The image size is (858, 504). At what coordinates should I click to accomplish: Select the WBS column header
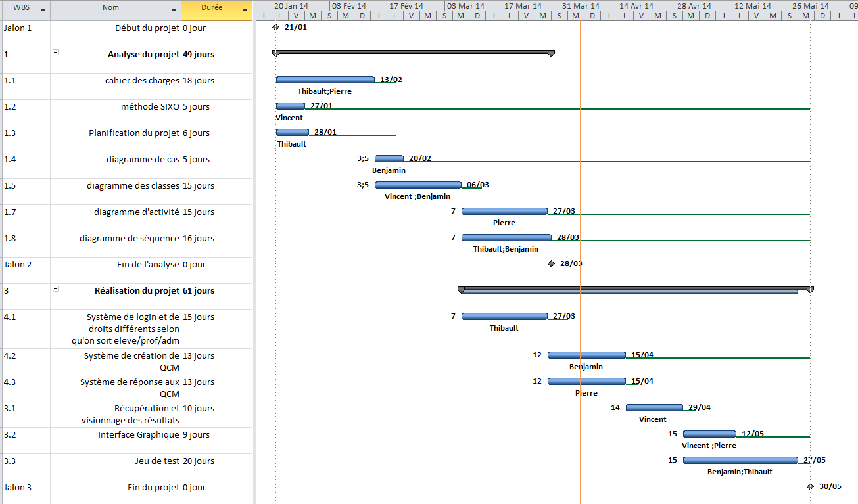point(21,9)
